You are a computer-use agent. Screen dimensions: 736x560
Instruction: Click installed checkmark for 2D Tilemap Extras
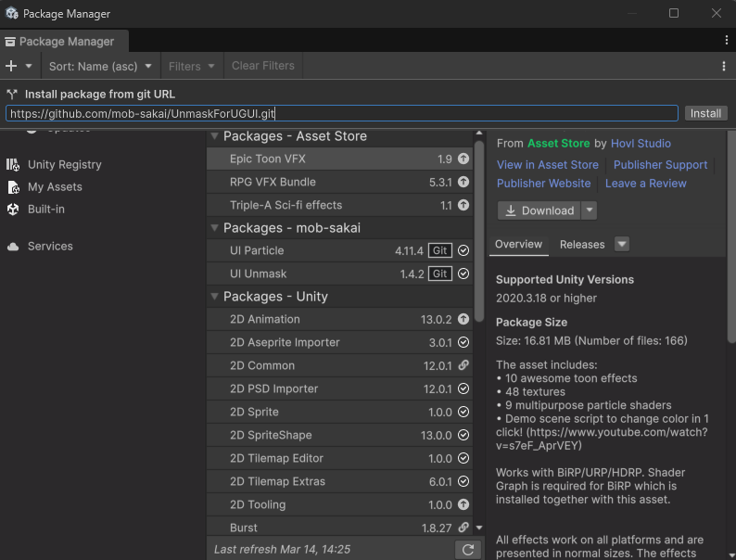tap(463, 481)
